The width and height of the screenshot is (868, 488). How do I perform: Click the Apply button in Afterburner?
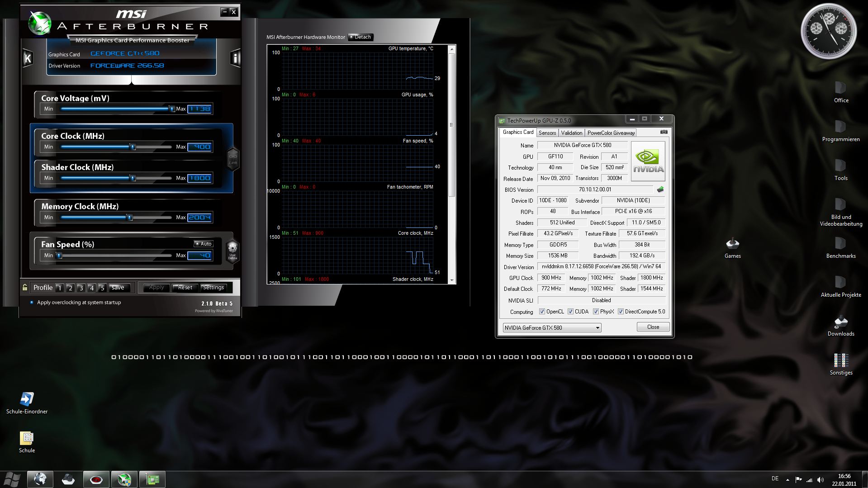coord(157,288)
